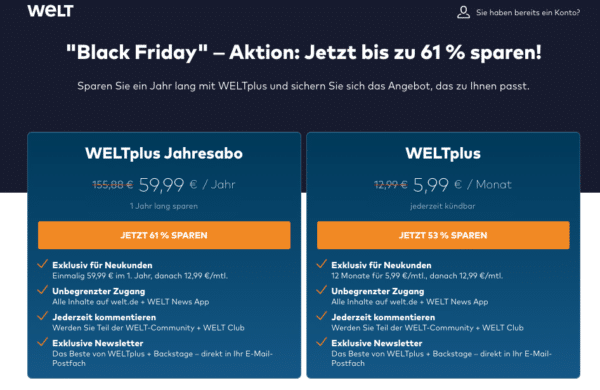This screenshot has height=390, width=600.
Task: Click checkmark beside Jahresabo 'Exklusive Newsletter'
Action: coord(42,342)
